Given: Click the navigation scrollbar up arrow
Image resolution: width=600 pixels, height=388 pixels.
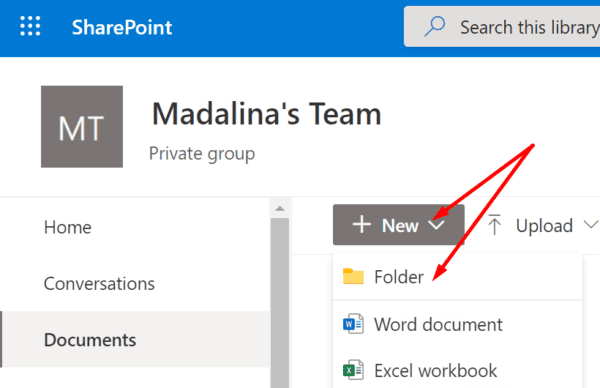Looking at the screenshot, I should 280,209.
